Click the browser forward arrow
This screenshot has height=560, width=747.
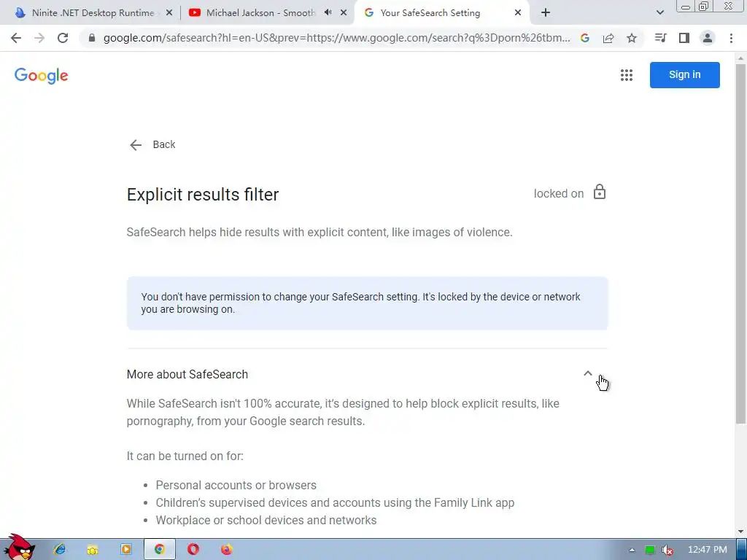pos(39,38)
